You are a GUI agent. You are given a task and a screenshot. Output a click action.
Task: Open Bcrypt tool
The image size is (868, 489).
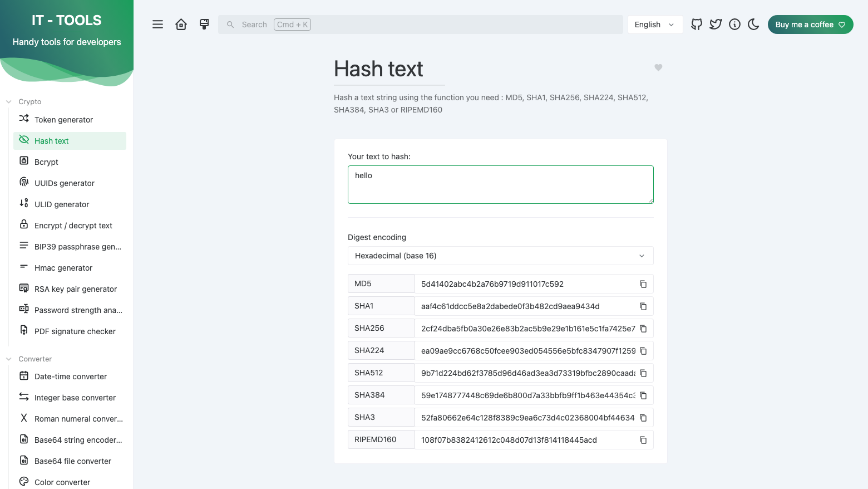[x=70, y=162]
